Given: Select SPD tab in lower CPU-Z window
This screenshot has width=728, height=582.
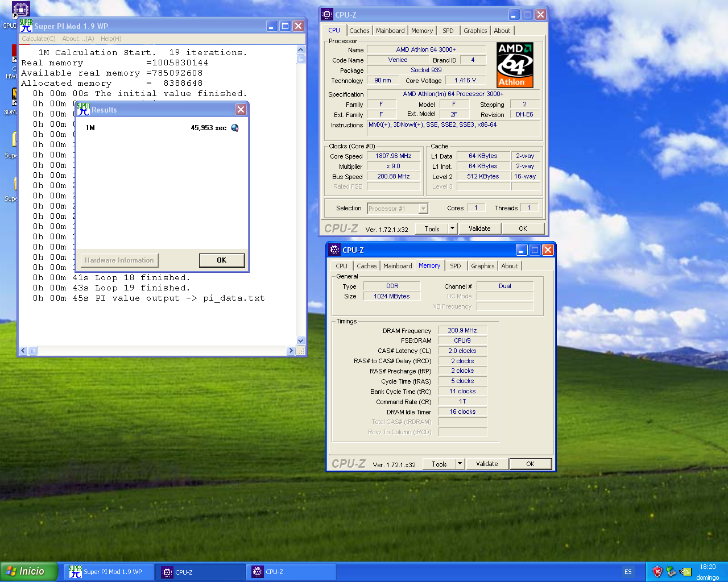Looking at the screenshot, I should pyautogui.click(x=456, y=266).
